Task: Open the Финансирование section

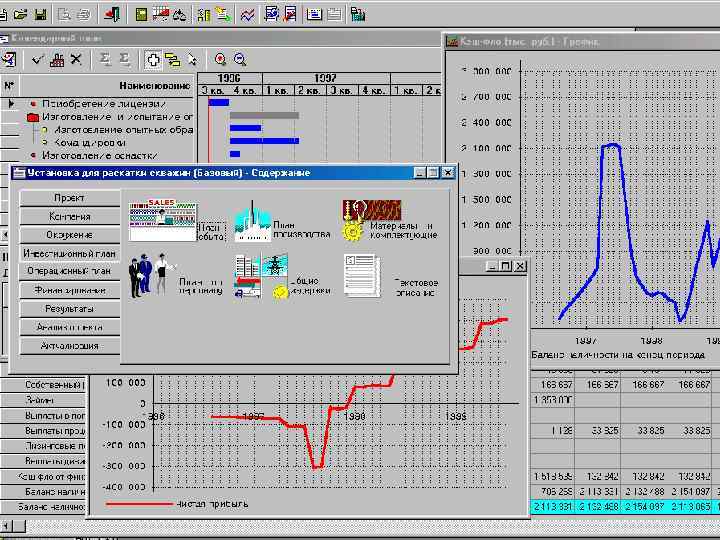Action: pos(70,290)
